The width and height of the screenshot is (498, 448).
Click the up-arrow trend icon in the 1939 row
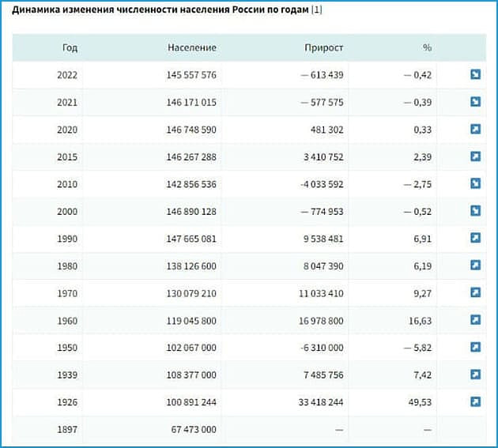point(475,375)
